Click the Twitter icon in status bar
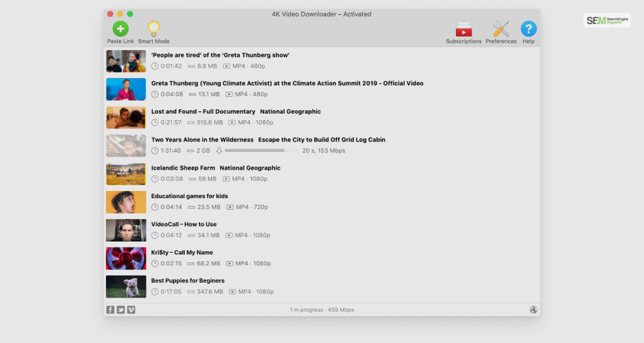This screenshot has width=644, height=343. pyautogui.click(x=121, y=310)
